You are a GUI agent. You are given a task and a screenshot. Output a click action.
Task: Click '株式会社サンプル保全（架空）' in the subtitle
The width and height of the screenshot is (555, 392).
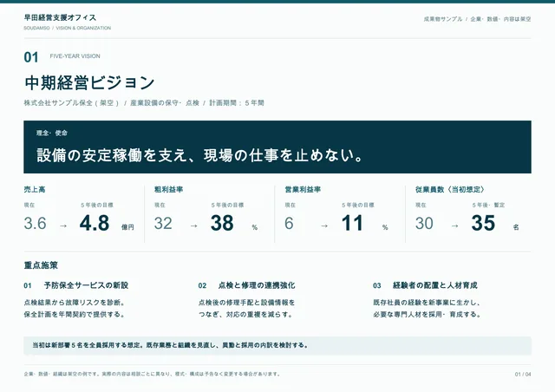click(x=72, y=103)
